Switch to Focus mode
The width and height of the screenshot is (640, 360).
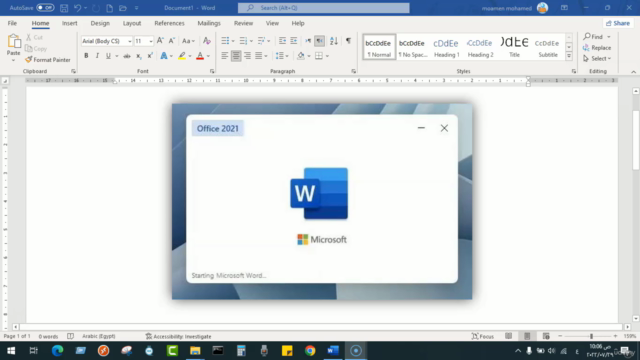483,336
